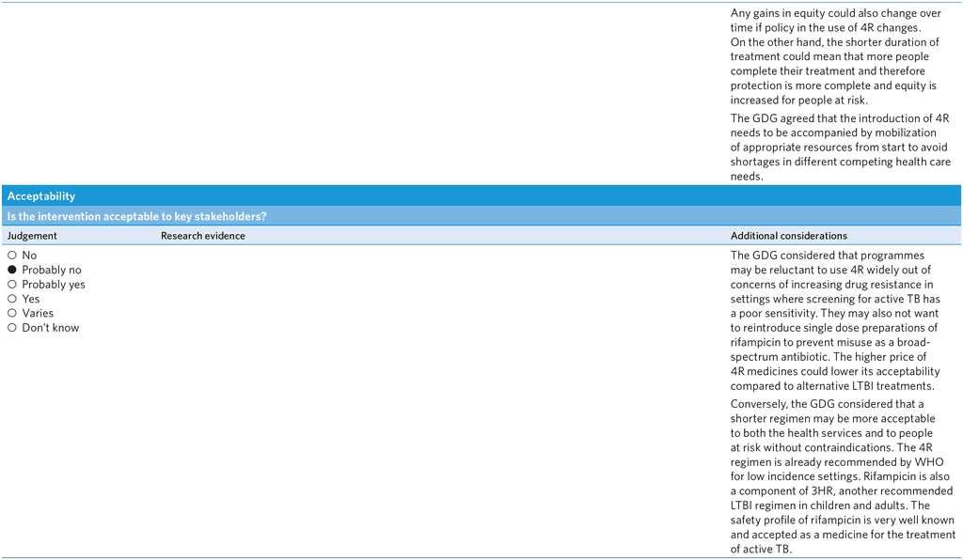The height and width of the screenshot is (560, 963).
Task: Select the 'No' radio button
Action: coord(12,256)
